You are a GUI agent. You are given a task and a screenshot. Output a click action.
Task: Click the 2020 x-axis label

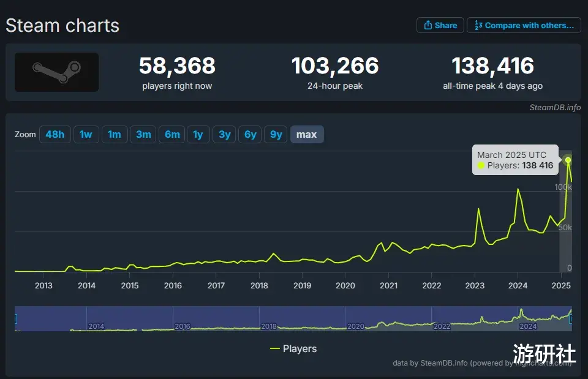pos(345,285)
